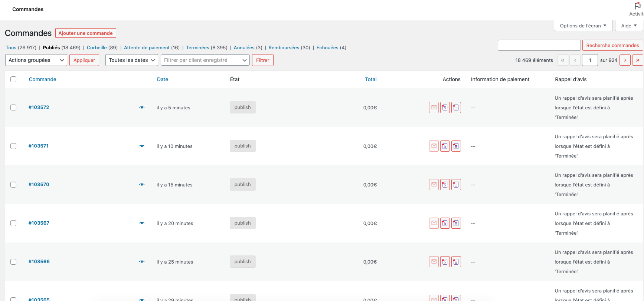This screenshot has height=301, width=644.
Task: Open packing slip icon for order #103566
Action: (456, 262)
